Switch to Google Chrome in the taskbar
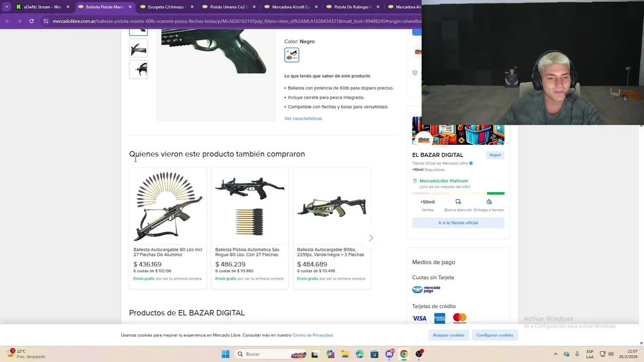This screenshot has width=644, height=362. (404, 354)
